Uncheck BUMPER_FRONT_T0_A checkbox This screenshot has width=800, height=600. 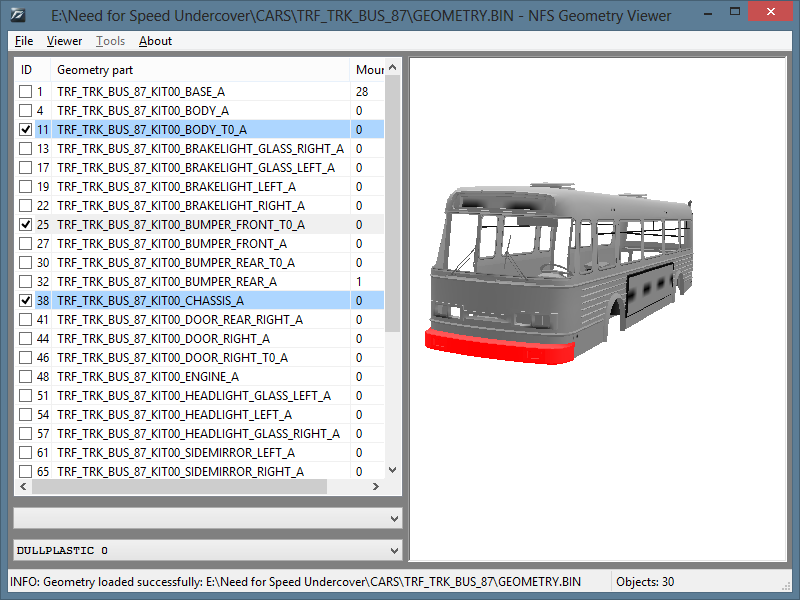click(25, 224)
